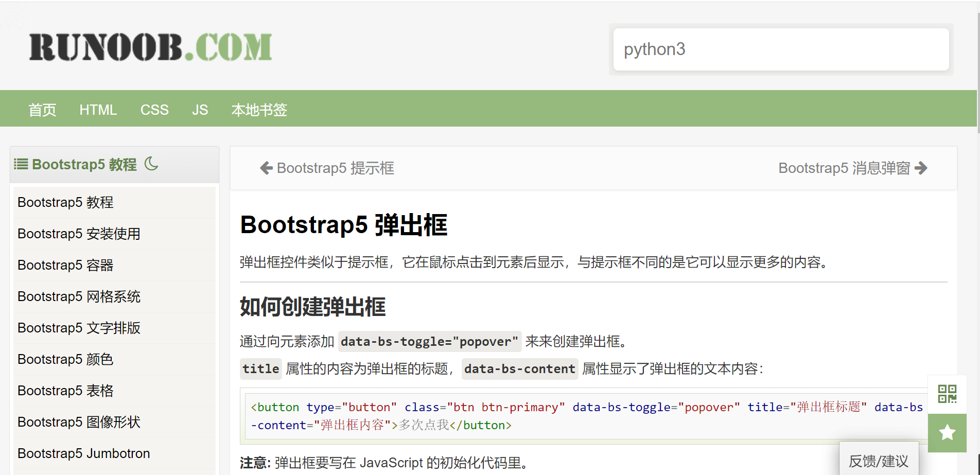Go to CSS in the navigation bar
This screenshot has width=980, height=475.
click(x=154, y=110)
